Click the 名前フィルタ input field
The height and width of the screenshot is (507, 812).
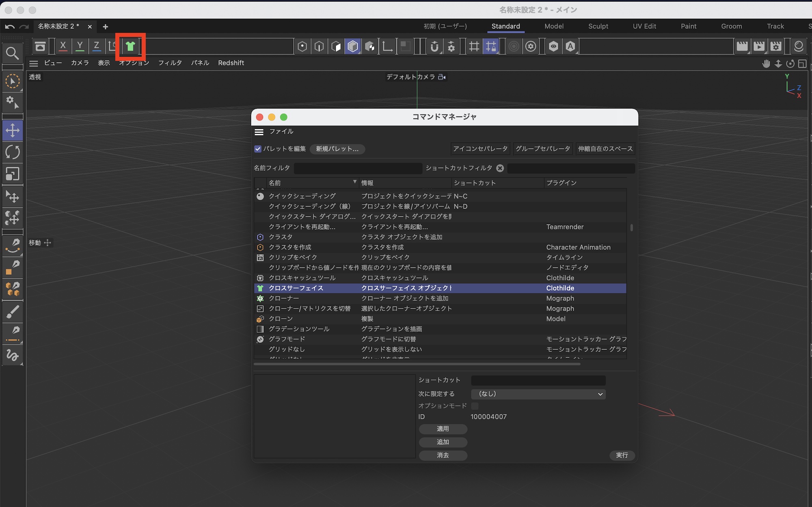[358, 168]
